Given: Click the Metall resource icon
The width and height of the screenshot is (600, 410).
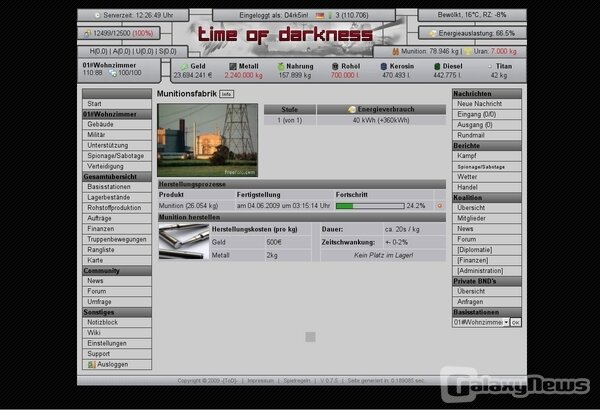Looking at the screenshot, I should (232, 66).
